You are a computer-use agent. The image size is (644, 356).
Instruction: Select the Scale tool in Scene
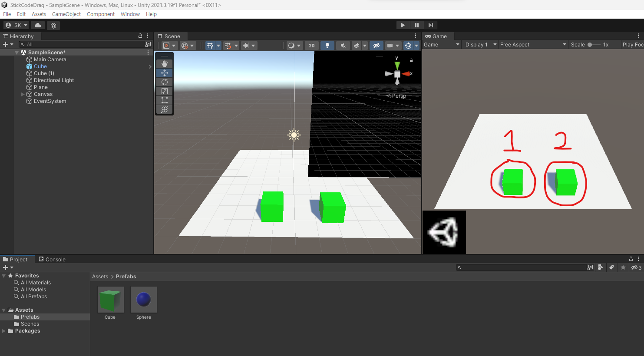165,91
